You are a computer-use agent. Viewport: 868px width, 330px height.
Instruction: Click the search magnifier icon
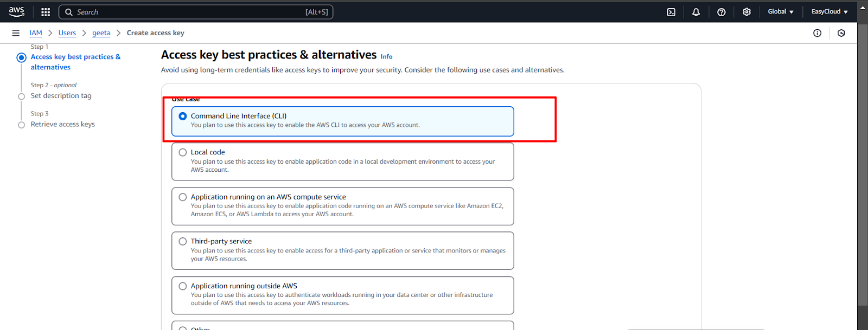[x=69, y=12]
